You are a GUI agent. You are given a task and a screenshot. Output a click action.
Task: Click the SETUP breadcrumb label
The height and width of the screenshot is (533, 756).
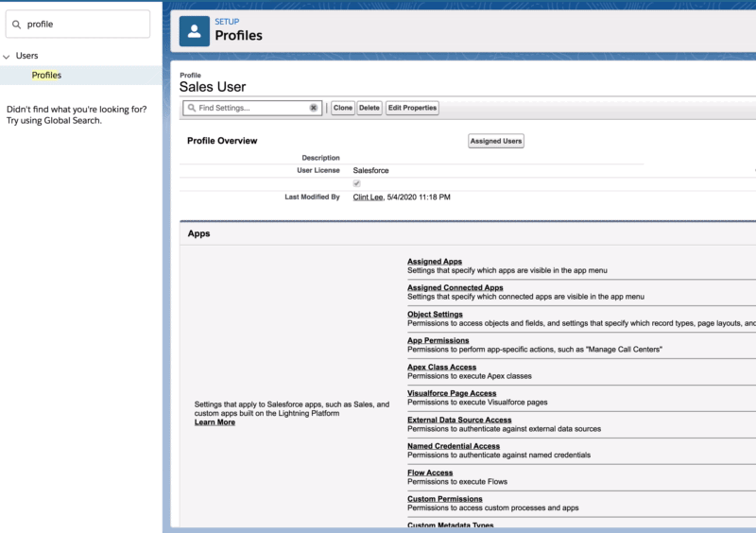227,22
